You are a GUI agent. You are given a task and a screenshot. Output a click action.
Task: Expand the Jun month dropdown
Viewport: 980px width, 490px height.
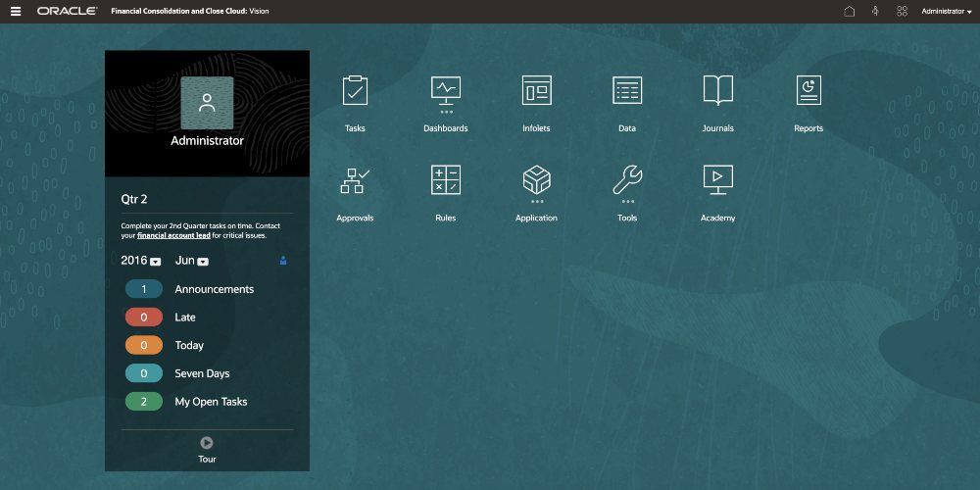pos(203,262)
